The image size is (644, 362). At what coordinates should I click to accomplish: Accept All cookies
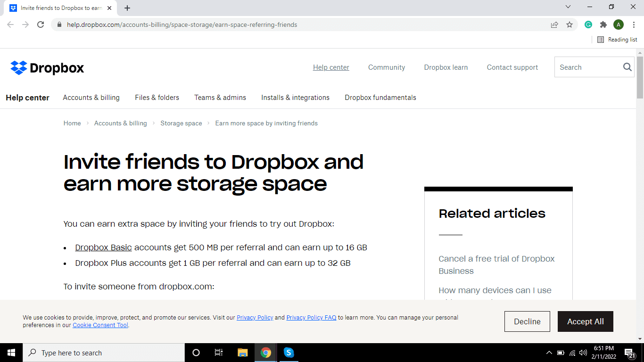pos(585,321)
